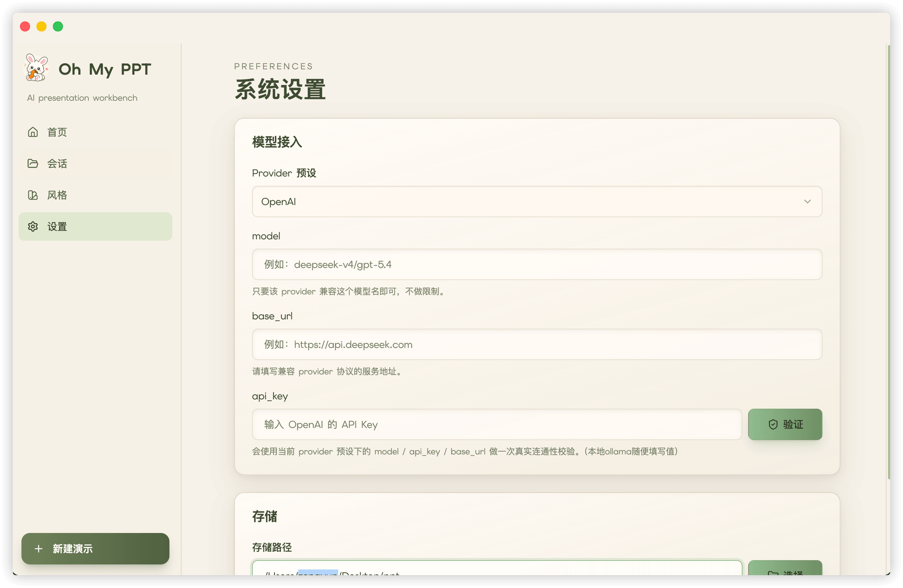Click the 存储路径 label
Image resolution: width=903 pixels, height=588 pixels.
point(272,547)
